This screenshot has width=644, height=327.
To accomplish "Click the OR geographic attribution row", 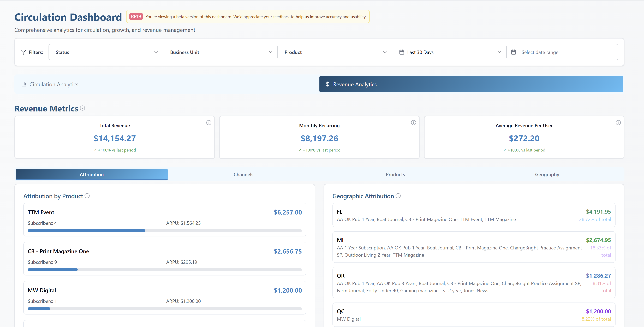I will pyautogui.click(x=474, y=283).
